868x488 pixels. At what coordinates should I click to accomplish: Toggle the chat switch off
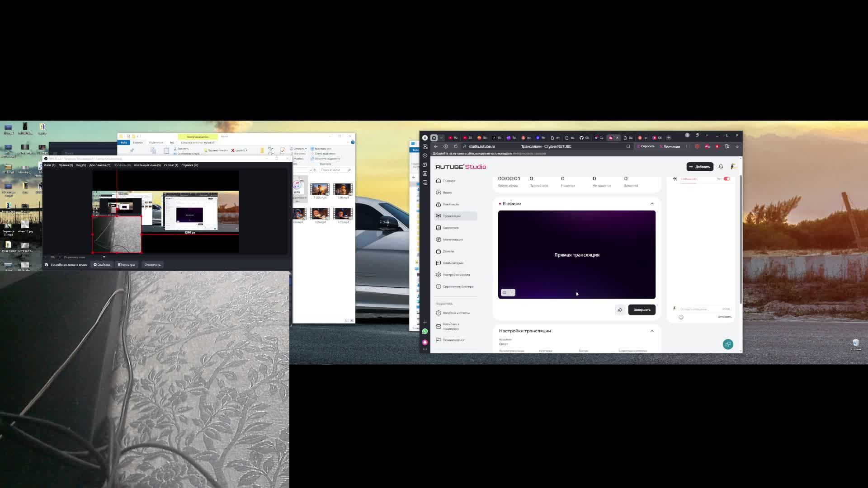pyautogui.click(x=726, y=179)
